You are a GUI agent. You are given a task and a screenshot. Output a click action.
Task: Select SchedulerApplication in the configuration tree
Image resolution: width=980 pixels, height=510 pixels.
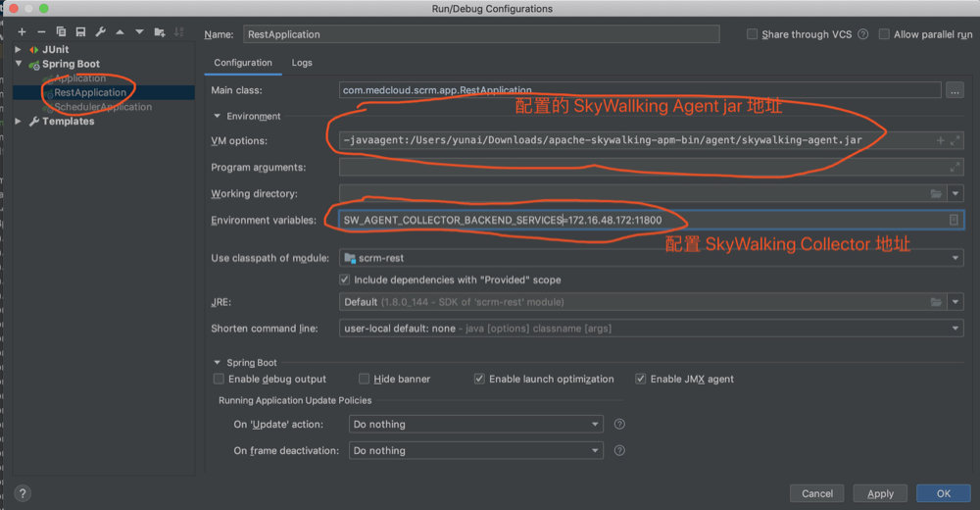(x=103, y=107)
